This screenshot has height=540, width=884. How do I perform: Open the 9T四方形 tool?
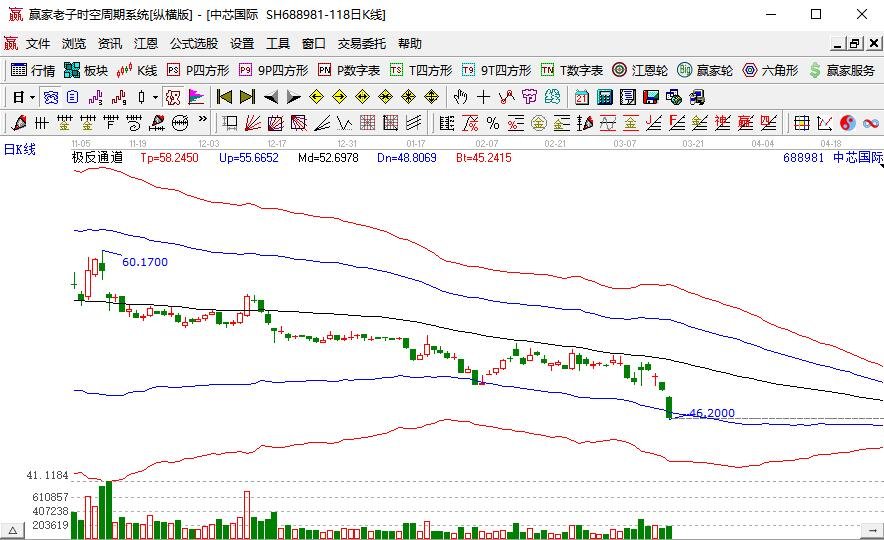497,70
